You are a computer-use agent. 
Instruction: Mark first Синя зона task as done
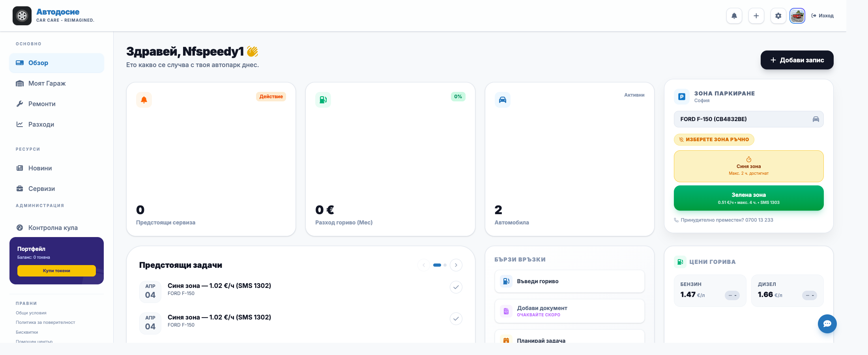[x=456, y=287]
